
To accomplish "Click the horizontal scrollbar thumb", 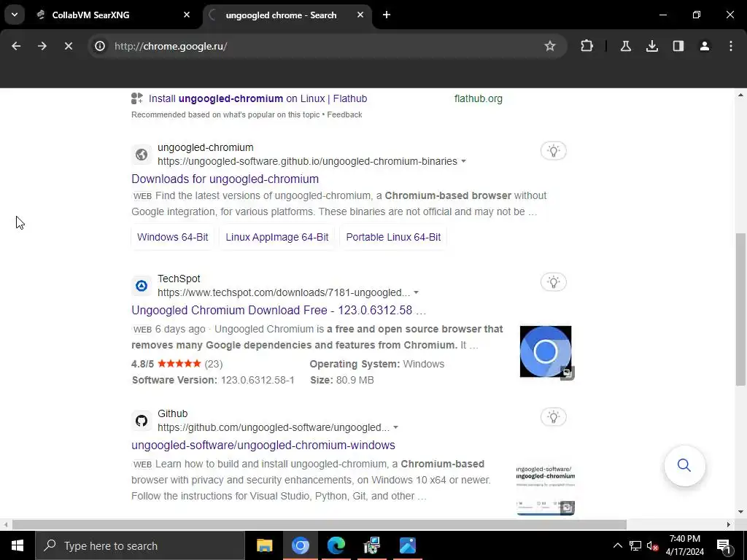I will [x=320, y=525].
